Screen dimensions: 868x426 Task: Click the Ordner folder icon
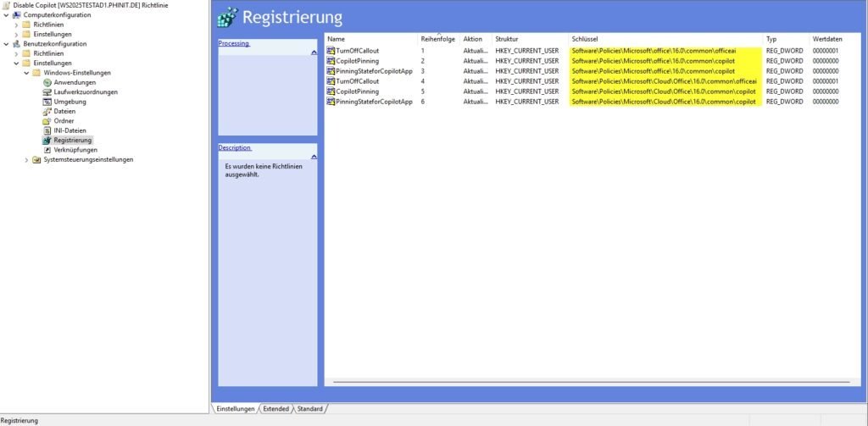(47, 121)
